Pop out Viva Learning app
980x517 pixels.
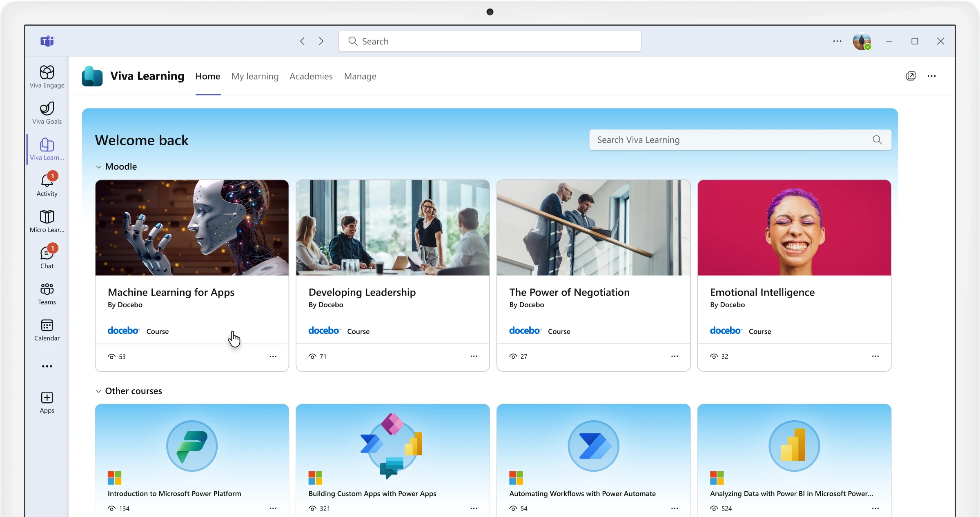pyautogui.click(x=911, y=76)
